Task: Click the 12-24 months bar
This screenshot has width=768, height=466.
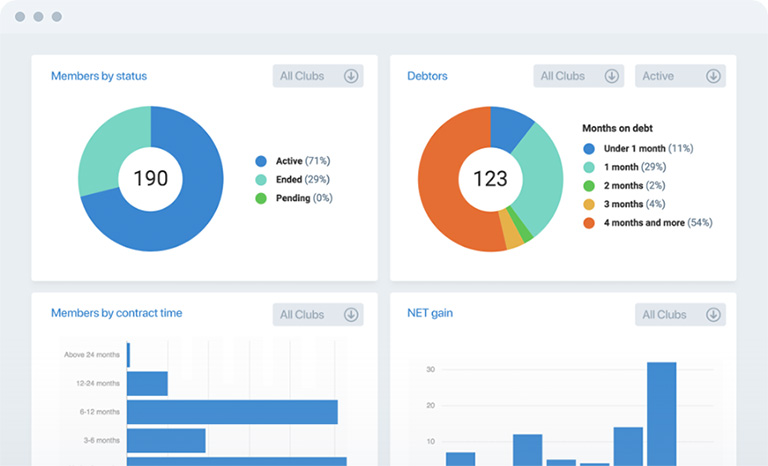Action: pos(147,384)
